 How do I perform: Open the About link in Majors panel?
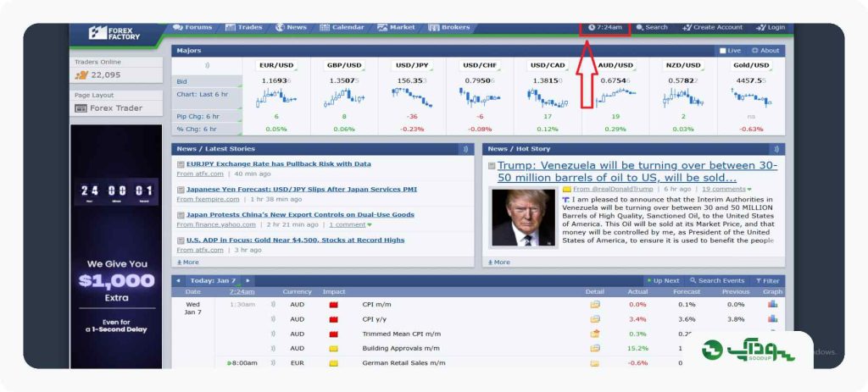[765, 51]
